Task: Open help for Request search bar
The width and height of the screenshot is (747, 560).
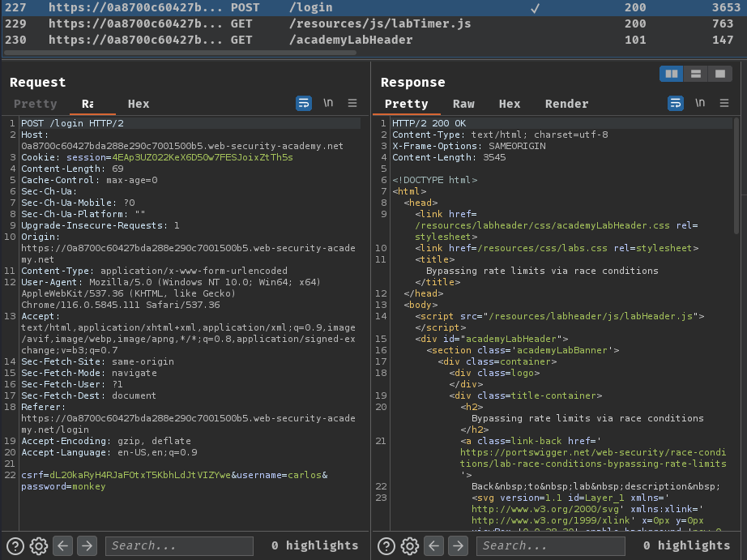Action: click(15, 545)
